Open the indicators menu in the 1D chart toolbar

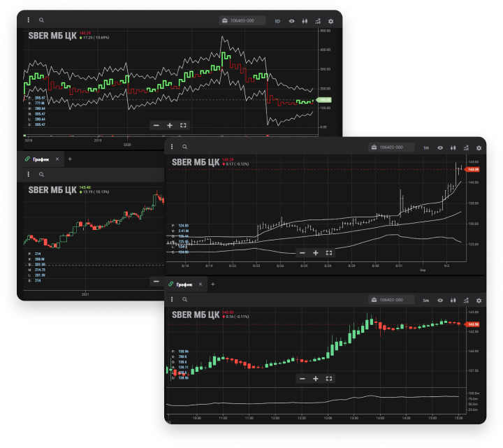[x=318, y=21]
